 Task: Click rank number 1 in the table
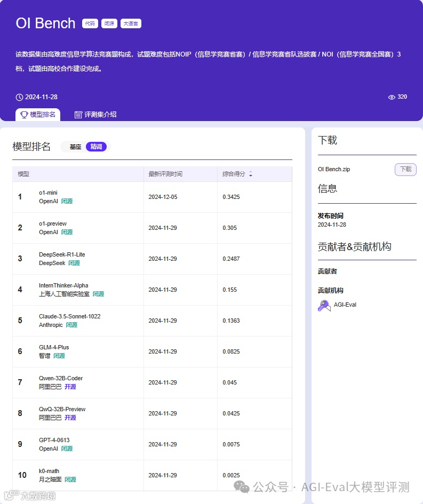pos(20,197)
